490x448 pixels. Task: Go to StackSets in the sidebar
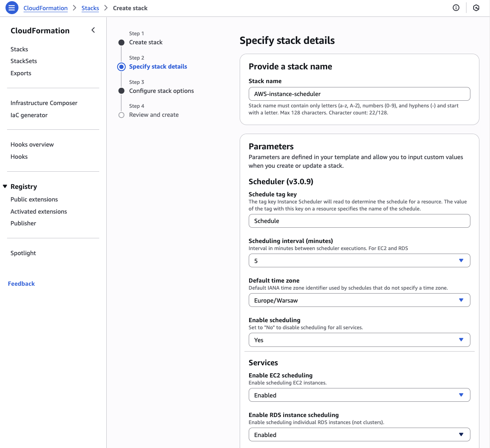24,61
